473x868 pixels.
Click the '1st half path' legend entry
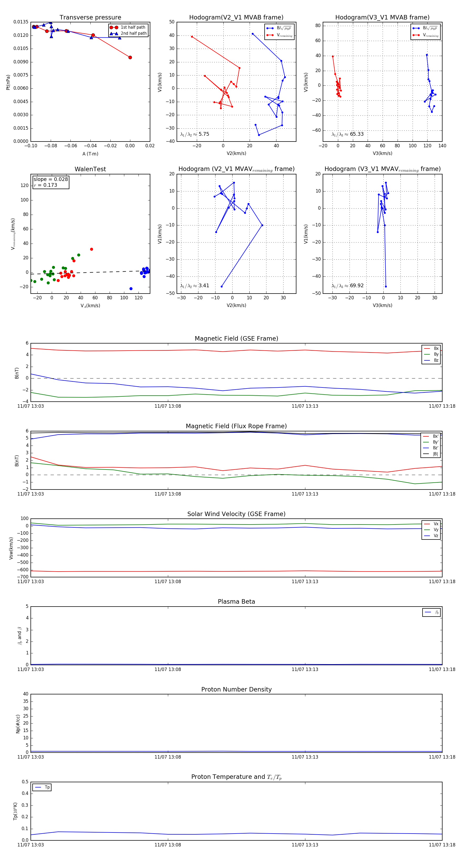point(128,27)
